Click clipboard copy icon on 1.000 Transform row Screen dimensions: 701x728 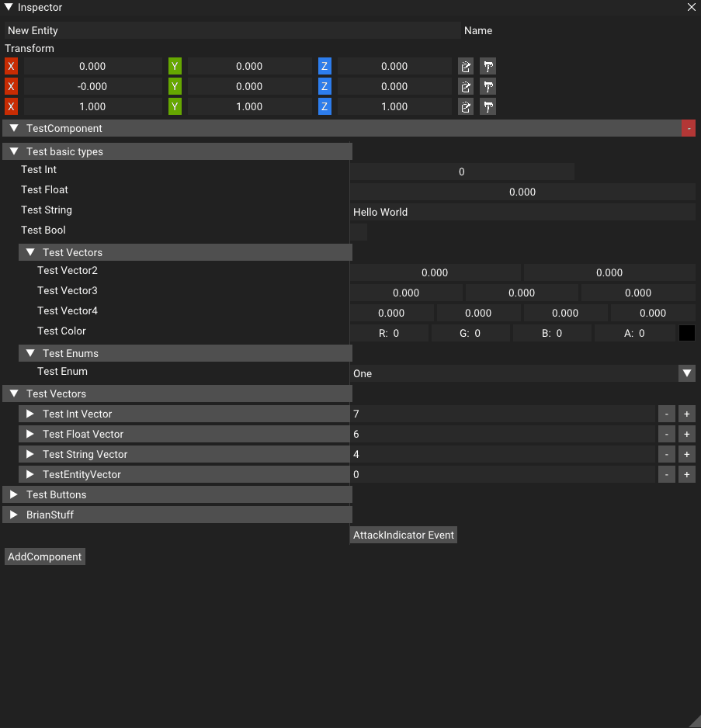pos(466,107)
